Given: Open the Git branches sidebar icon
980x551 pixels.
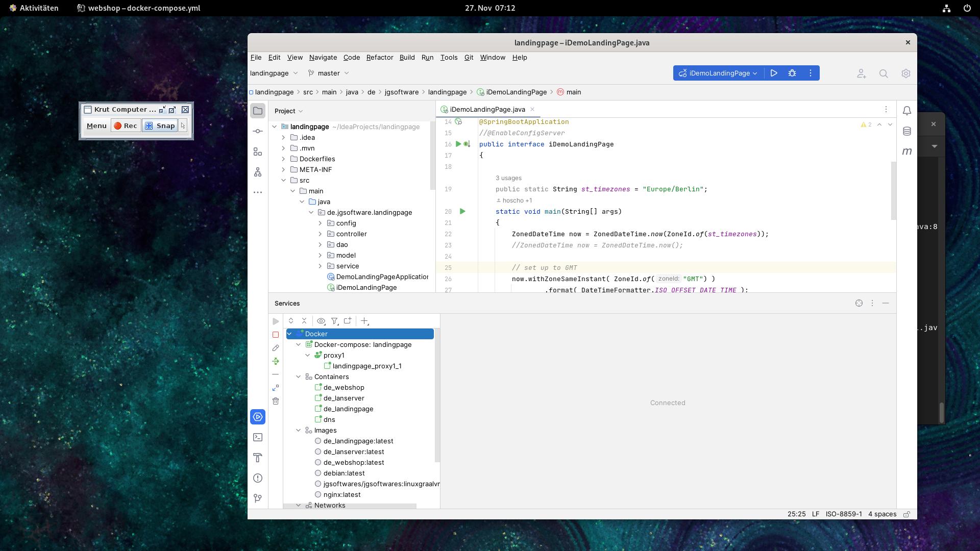Looking at the screenshot, I should [258, 498].
